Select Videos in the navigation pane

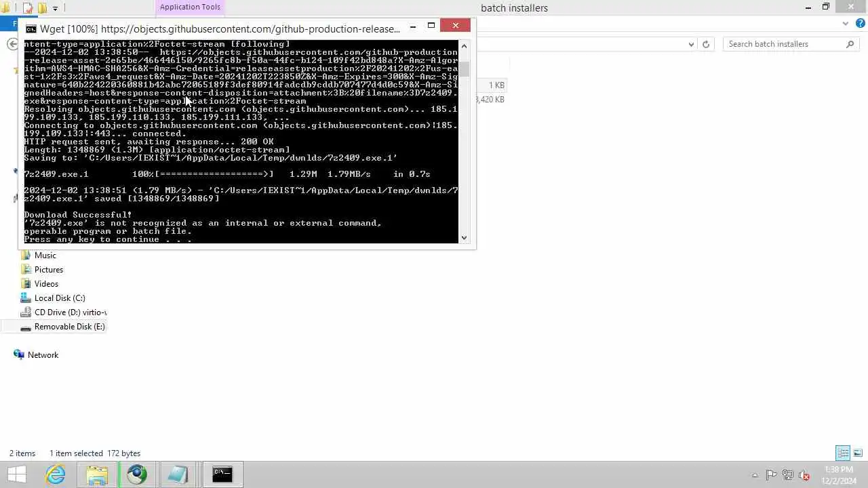point(46,284)
